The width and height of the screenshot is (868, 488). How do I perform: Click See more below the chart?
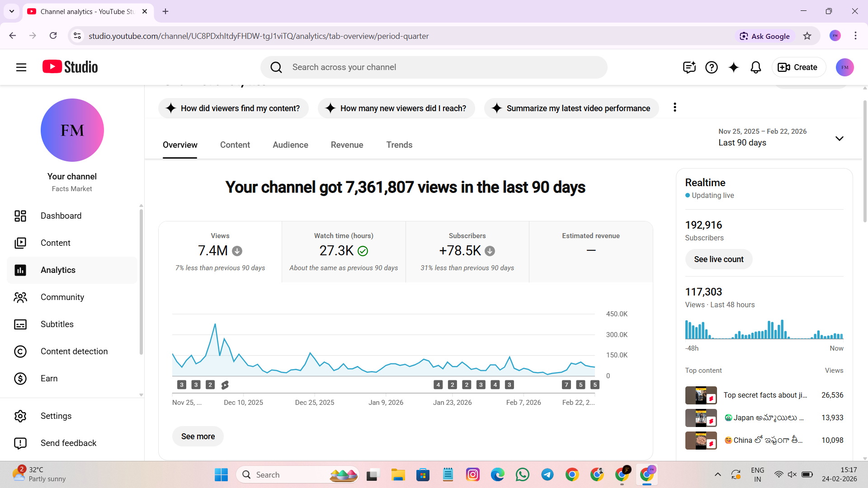click(x=198, y=436)
